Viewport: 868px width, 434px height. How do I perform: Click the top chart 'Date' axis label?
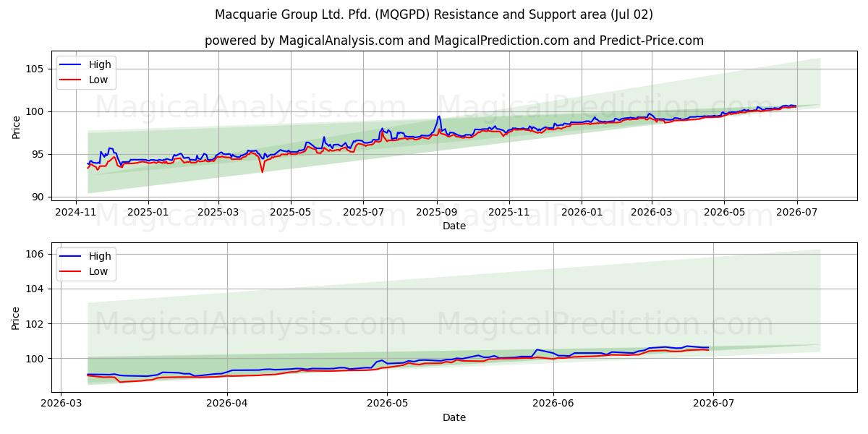click(454, 226)
